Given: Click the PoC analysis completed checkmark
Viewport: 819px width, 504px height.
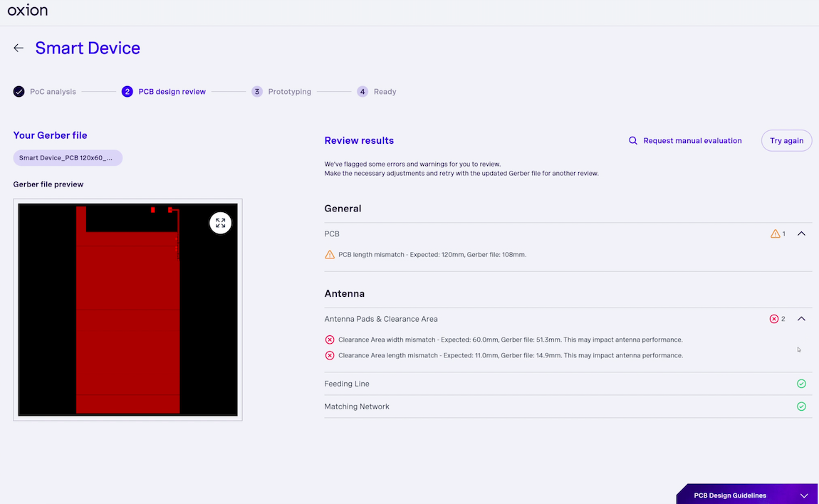Looking at the screenshot, I should point(19,92).
